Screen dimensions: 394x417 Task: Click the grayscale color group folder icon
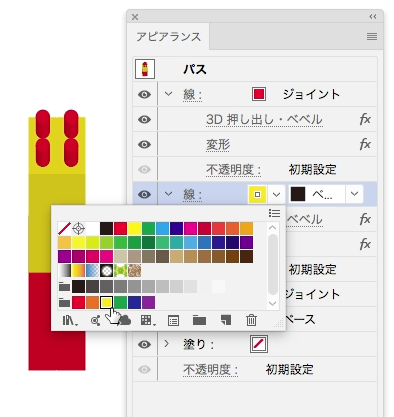64,287
